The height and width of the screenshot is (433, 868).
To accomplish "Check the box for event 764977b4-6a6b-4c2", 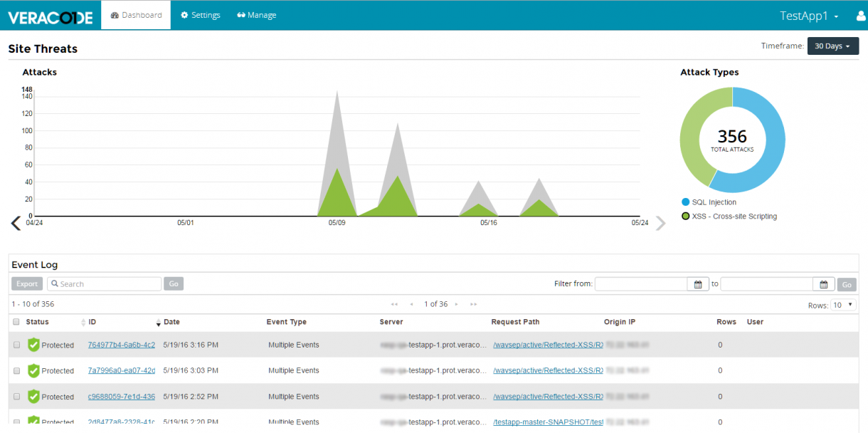I will click(x=16, y=345).
